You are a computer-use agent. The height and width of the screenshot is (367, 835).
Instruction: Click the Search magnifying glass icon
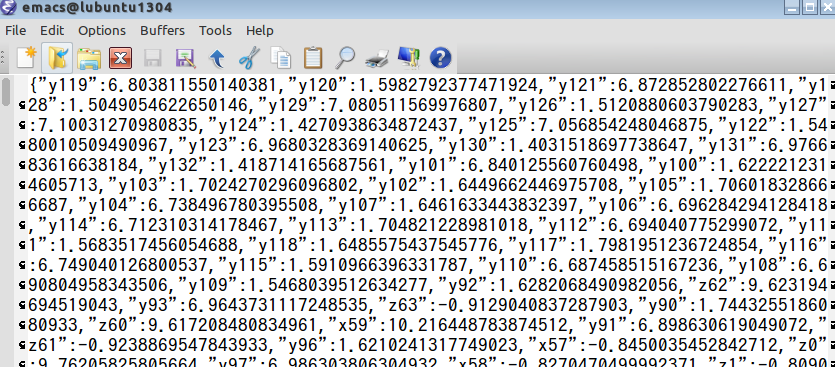(345, 58)
